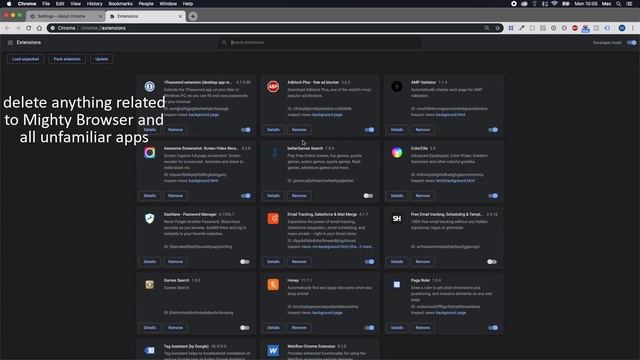640x360 pixels.
Task: Click Pack extension button
Action: coord(67,59)
